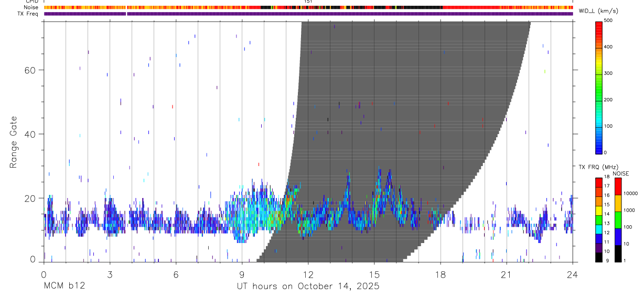Click the 500 tick label on WID colorbar
This screenshot has width=644, height=297.
[x=609, y=20]
